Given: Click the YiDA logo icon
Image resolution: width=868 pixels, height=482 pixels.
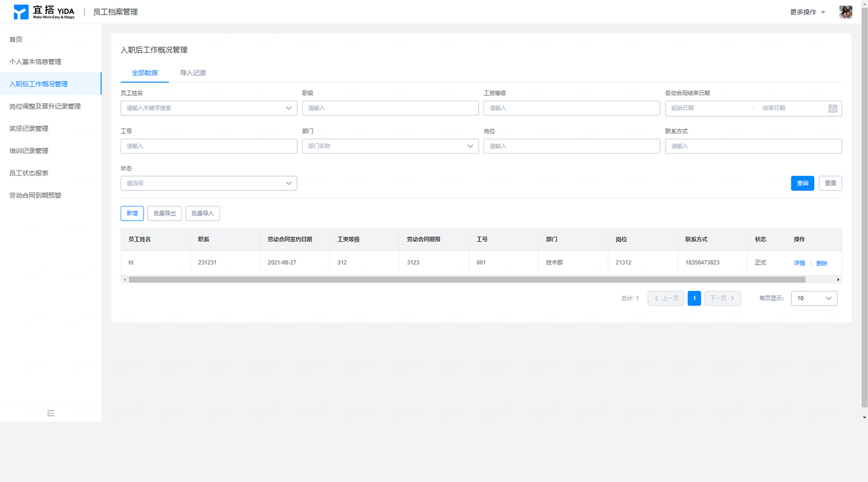Looking at the screenshot, I should click(21, 12).
